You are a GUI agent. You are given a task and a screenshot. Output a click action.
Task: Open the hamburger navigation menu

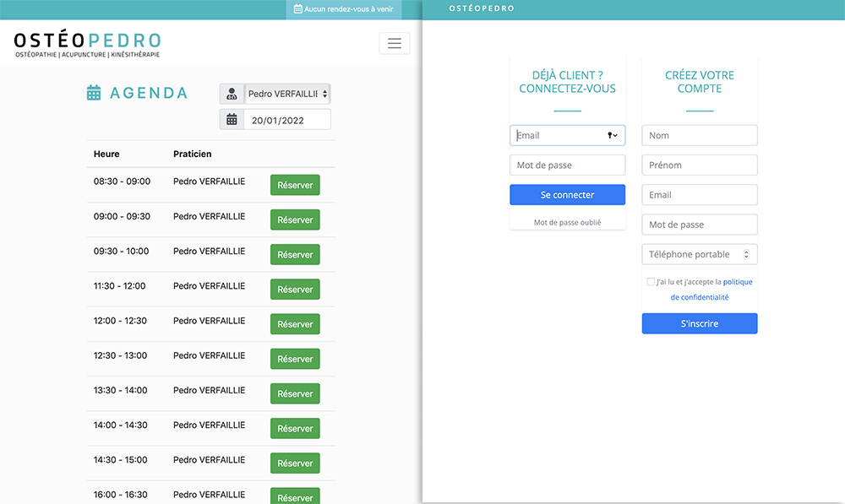coord(394,43)
